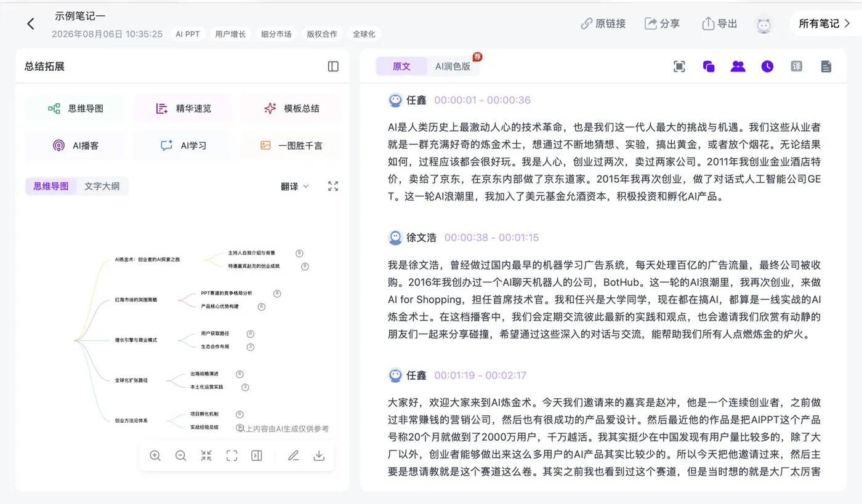Open the AI播客 feature card
Viewport: 862px width, 504px height.
pyautogui.click(x=75, y=145)
